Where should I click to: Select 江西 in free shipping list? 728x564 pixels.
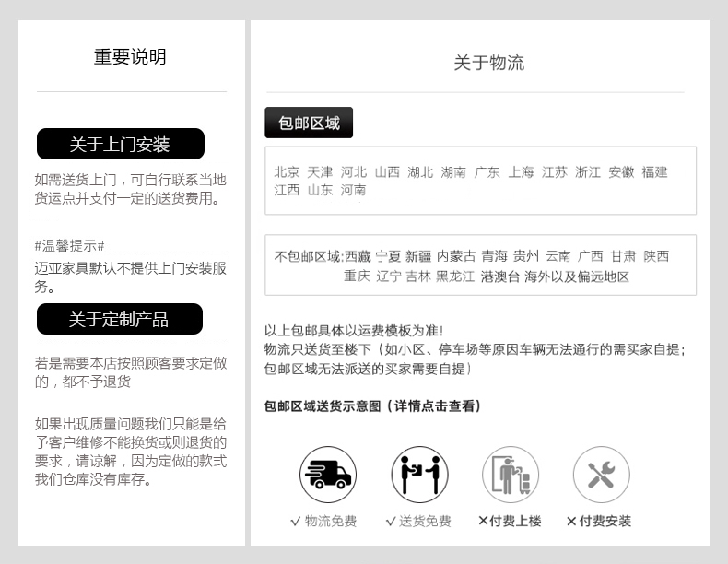click(287, 190)
